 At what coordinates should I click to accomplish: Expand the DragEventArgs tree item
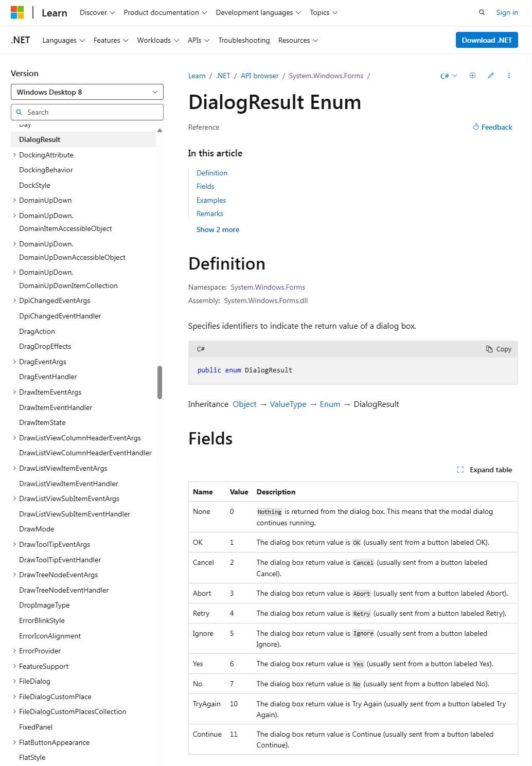pyautogui.click(x=14, y=362)
